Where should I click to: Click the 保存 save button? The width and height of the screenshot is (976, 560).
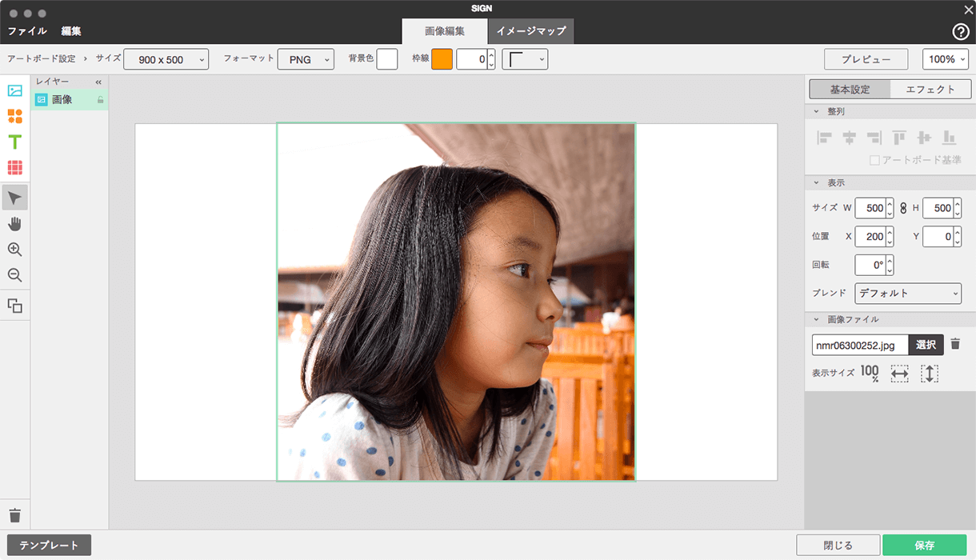[924, 545]
